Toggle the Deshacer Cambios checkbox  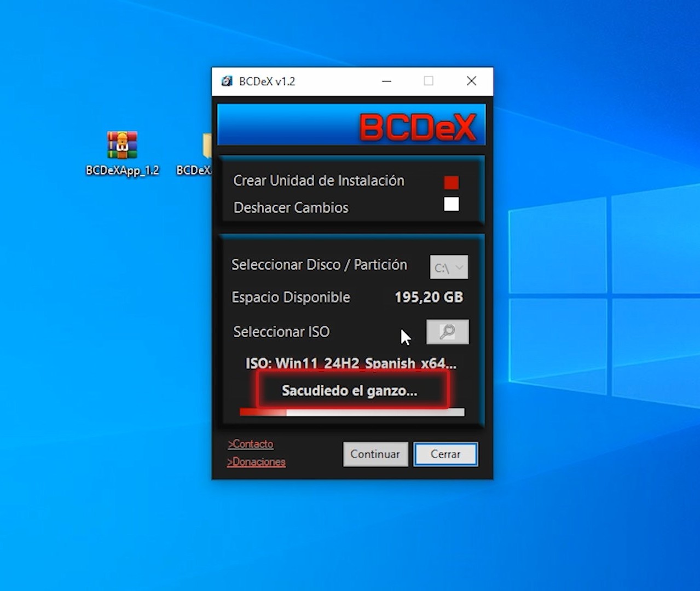(x=451, y=204)
